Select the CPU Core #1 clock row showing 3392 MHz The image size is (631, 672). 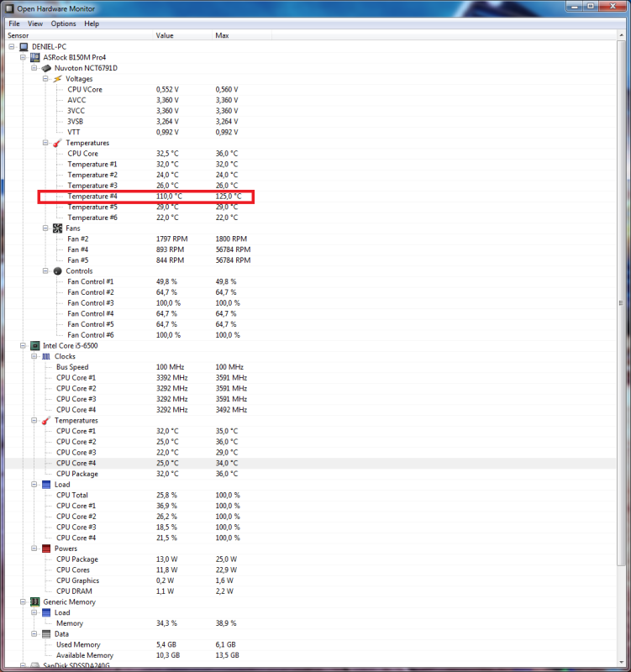[310, 378]
